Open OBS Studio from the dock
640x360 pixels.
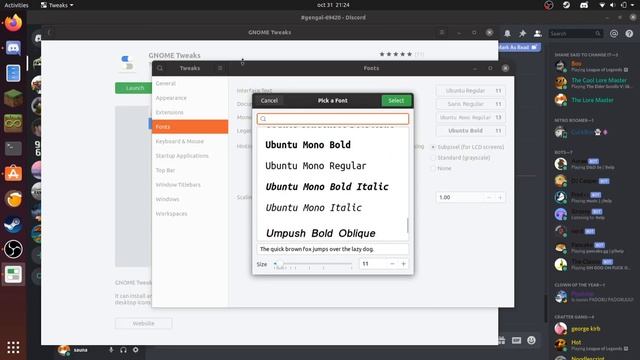(x=13, y=249)
